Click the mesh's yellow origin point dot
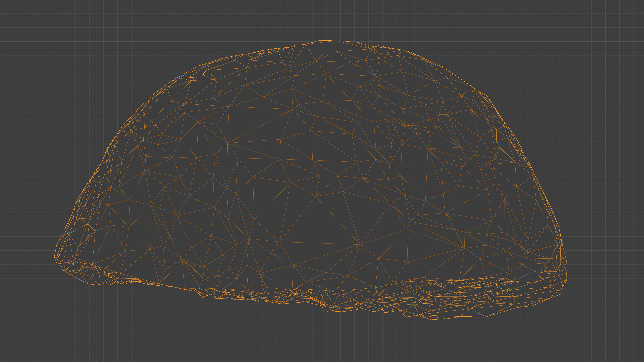Screen dimensions: 644x362 tap(312, 181)
